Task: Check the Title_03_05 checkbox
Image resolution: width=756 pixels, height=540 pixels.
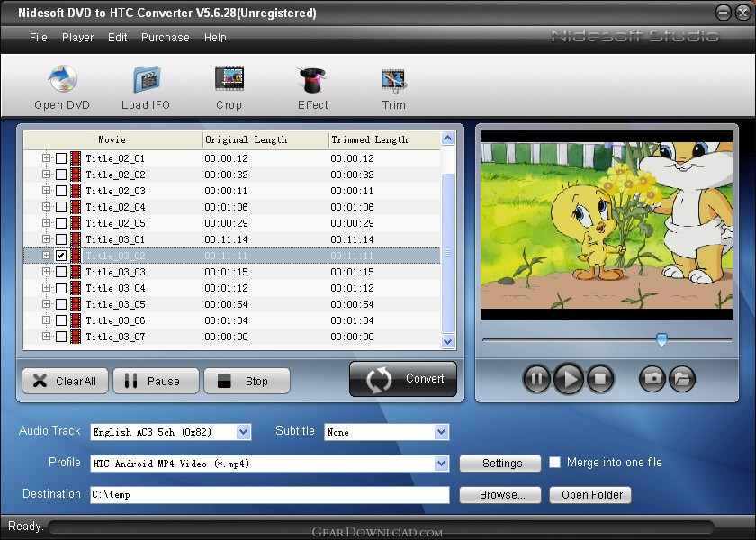Action: (61, 304)
